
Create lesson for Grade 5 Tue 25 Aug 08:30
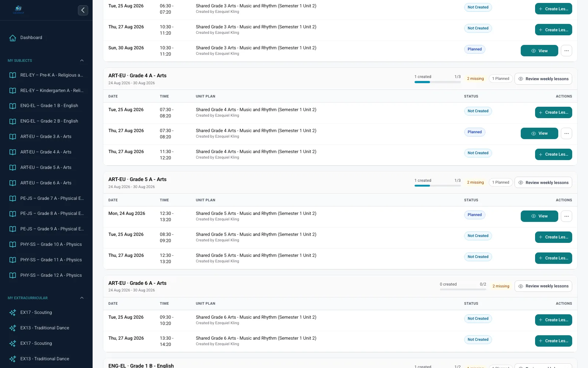point(553,237)
